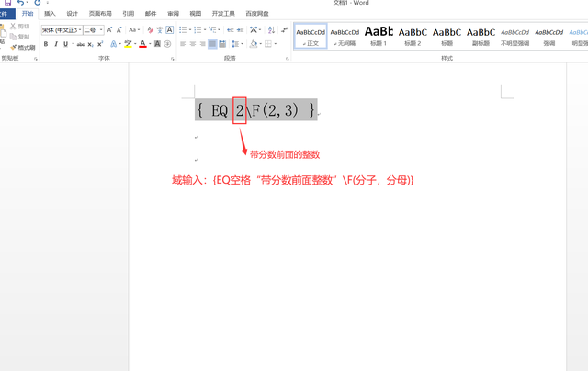The height and width of the screenshot is (371, 588).
Task: Center-align the paragraph
Action: [x=193, y=44]
